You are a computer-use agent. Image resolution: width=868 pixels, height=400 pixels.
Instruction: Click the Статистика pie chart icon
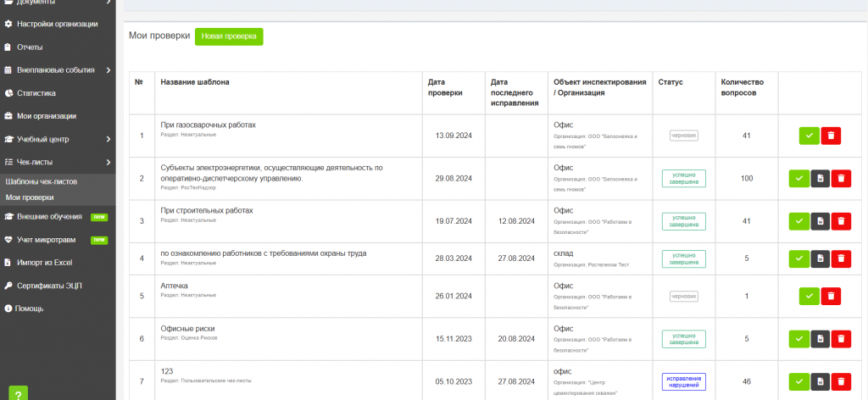click(x=8, y=93)
